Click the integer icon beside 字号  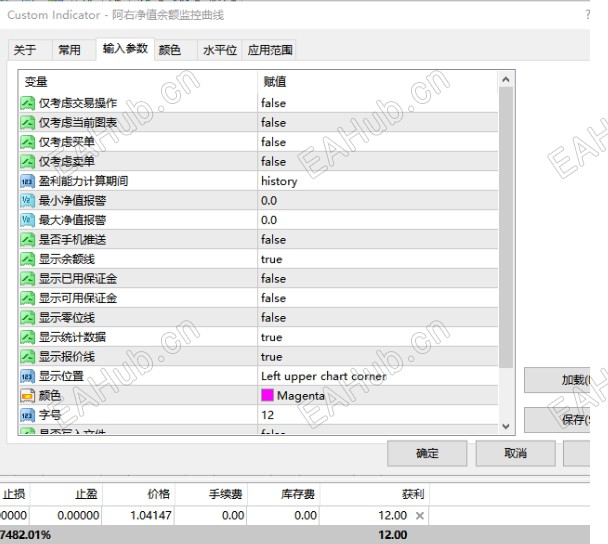(28, 415)
